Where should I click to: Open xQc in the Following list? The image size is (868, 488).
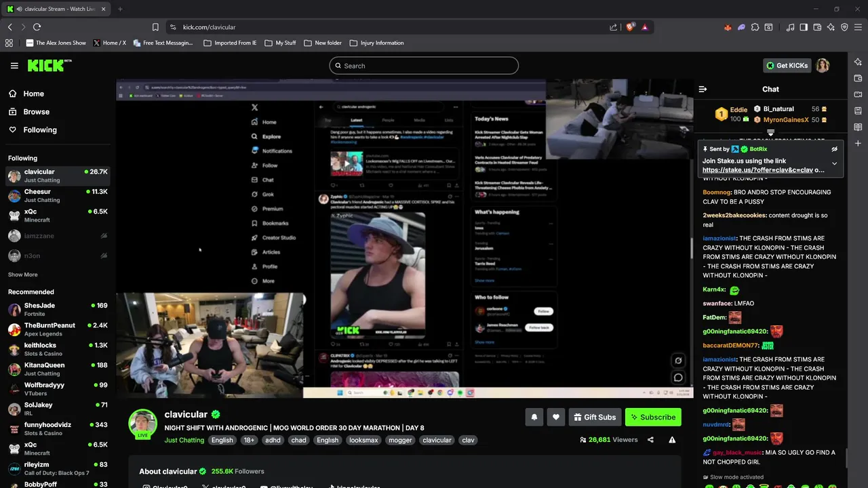point(58,216)
